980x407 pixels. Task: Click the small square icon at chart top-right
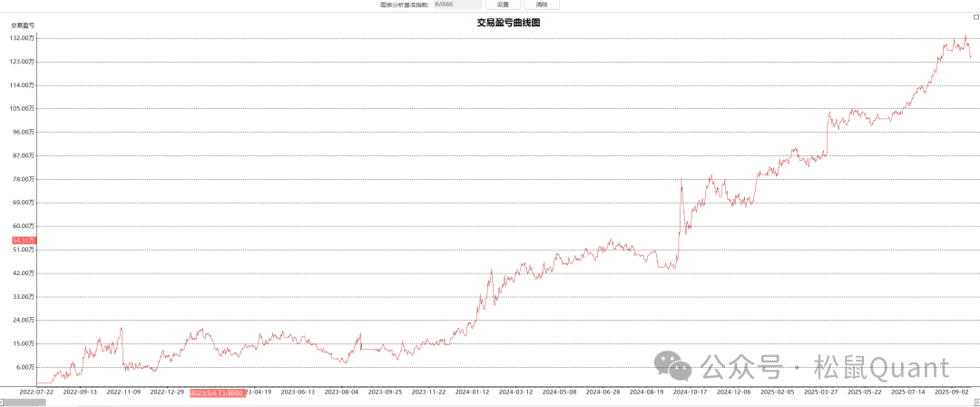coord(975,17)
